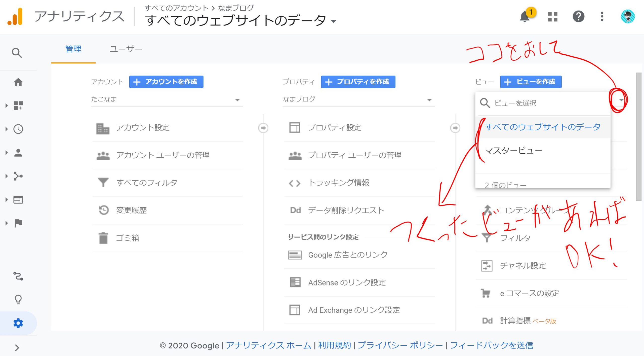Screen dimensions: 644x356
Task: Click the vertical scrollbar on right
Action: [639, 137]
